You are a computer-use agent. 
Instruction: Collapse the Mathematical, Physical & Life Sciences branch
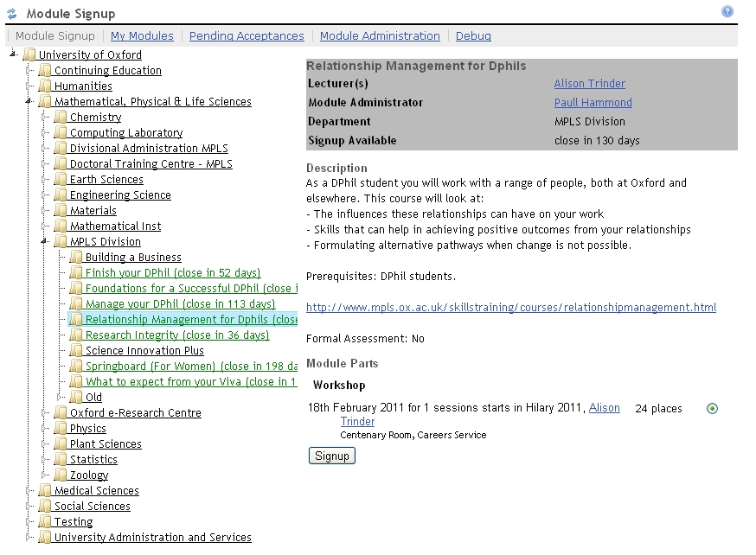click(29, 102)
